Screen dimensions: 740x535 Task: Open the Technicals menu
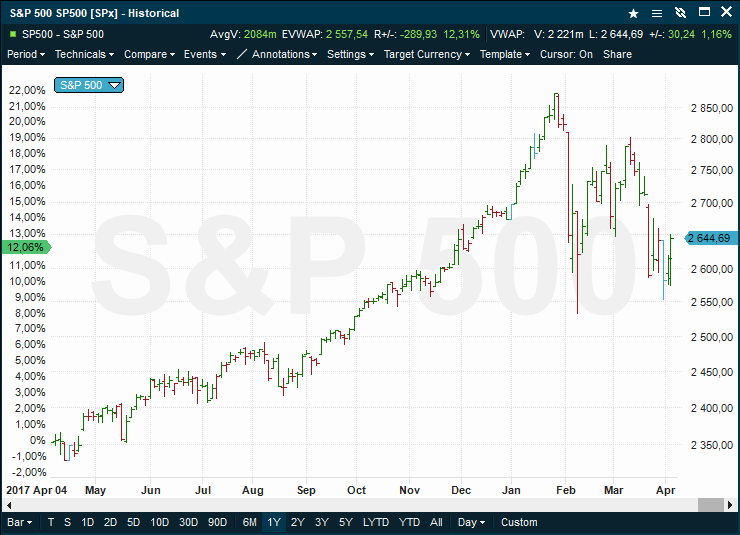[x=84, y=54]
